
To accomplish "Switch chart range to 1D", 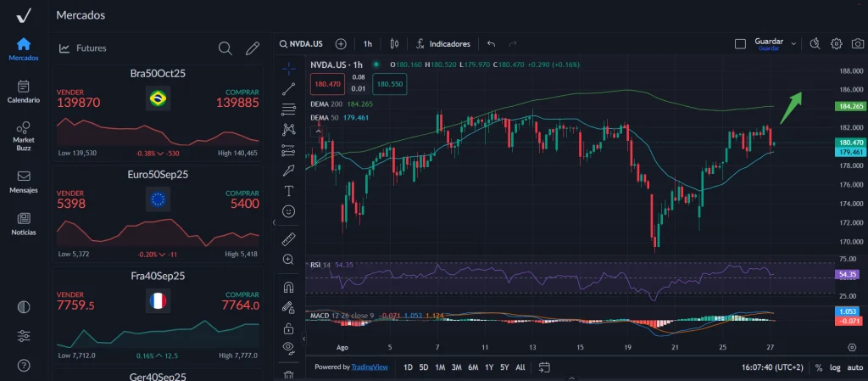I will click(x=408, y=367).
